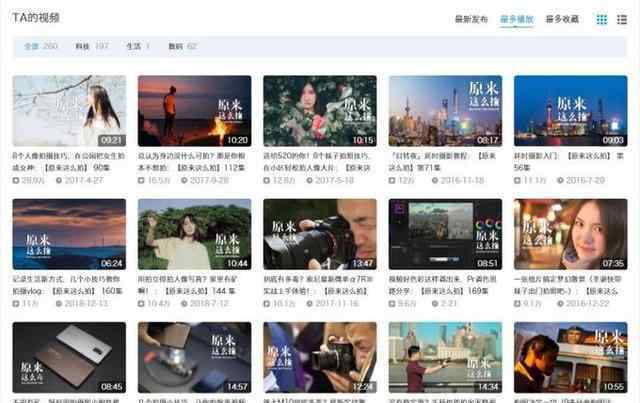Screen dimensions: 640x403
Task: Open video title ending with 第71集
Action: pos(442,162)
